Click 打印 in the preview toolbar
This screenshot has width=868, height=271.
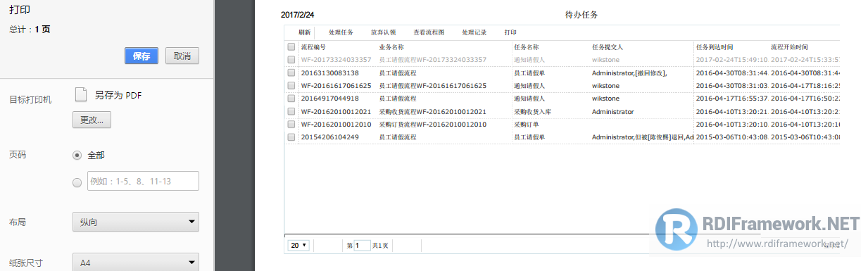[x=510, y=32]
